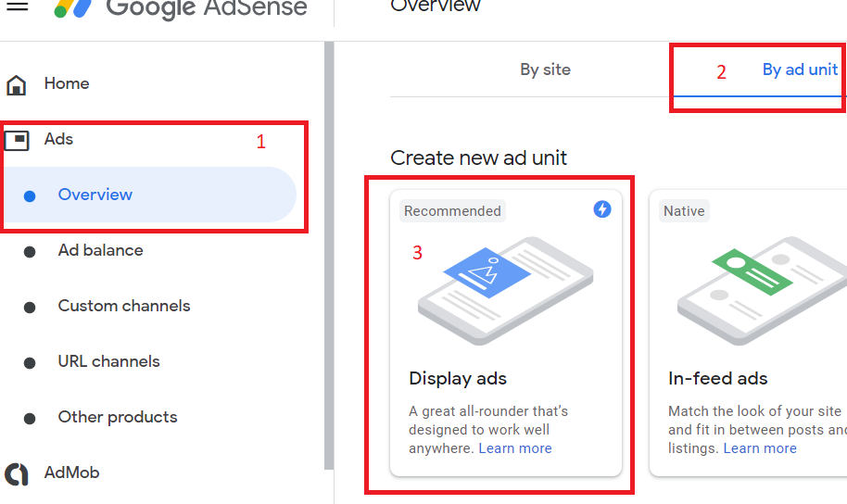Click the Recommended label badge

tap(452, 210)
